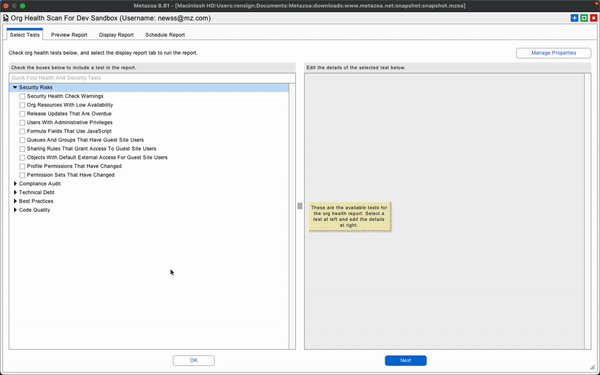Check Security Health Check Warnings
The height and width of the screenshot is (375, 600).
coord(22,96)
